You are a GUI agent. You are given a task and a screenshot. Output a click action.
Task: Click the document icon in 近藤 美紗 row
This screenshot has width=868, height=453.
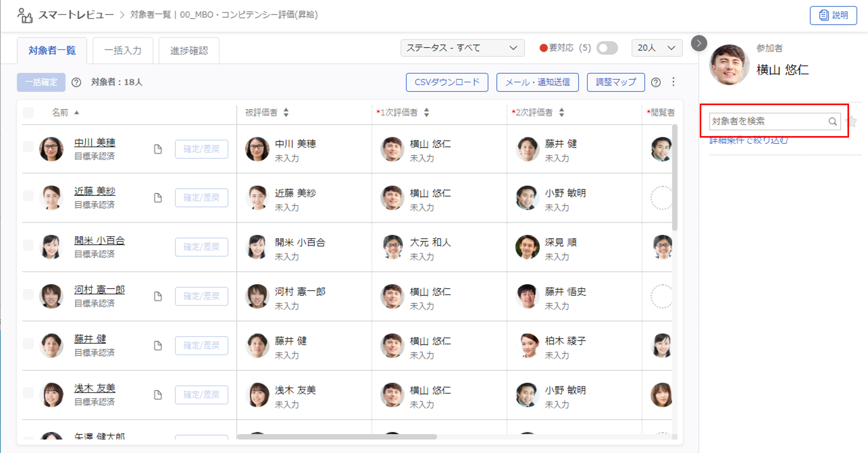(x=158, y=198)
